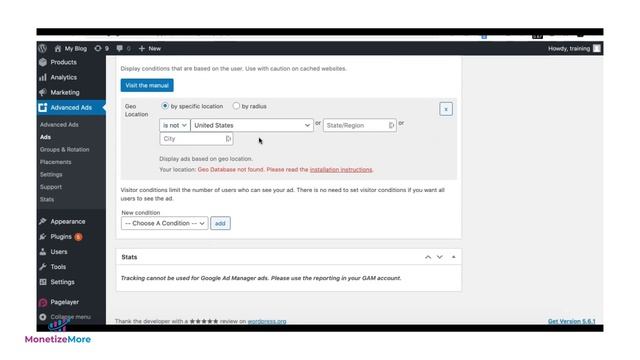Screen dimensions: 640x360
Task: Click the City input field
Action: point(196,139)
